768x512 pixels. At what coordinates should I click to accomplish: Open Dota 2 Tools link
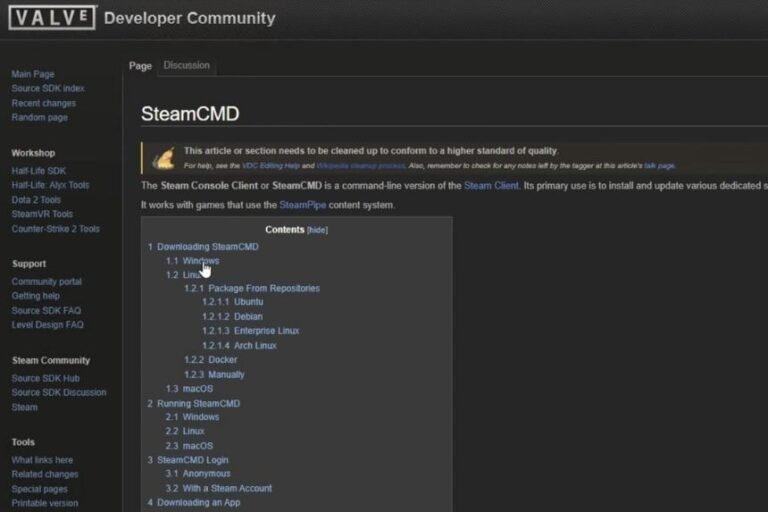point(36,199)
